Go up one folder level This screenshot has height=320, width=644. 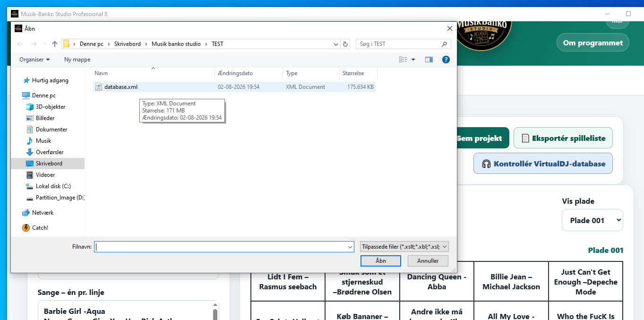[55, 44]
